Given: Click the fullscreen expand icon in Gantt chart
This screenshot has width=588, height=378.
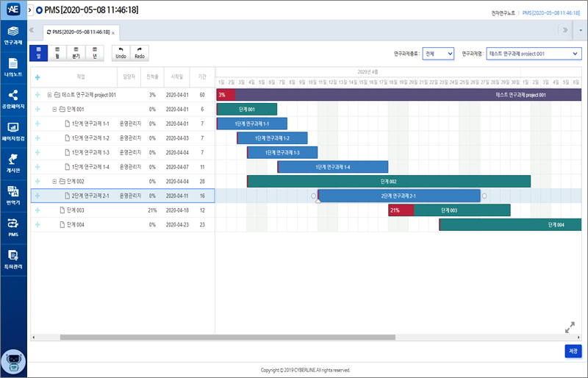Looking at the screenshot, I should click(569, 327).
